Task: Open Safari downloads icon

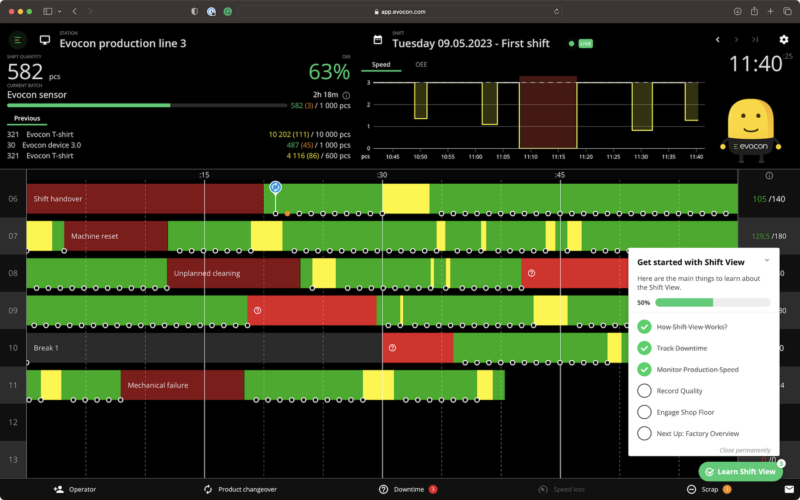Action: click(737, 11)
